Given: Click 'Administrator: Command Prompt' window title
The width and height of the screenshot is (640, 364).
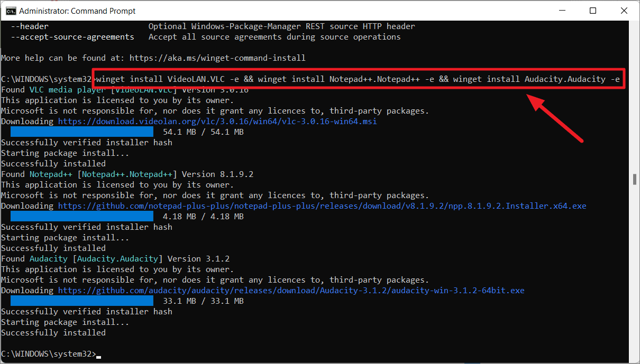Looking at the screenshot, I should 77,11.
